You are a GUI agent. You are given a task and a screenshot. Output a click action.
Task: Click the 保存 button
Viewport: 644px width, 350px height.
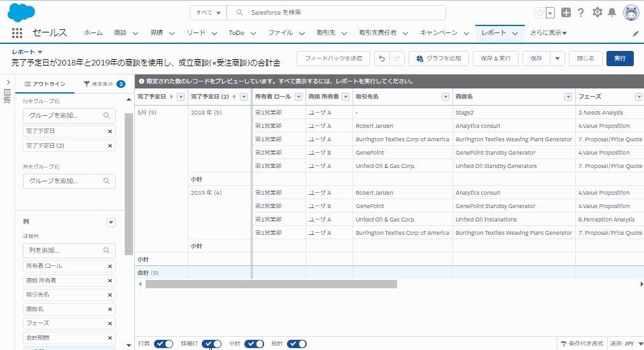click(x=536, y=59)
